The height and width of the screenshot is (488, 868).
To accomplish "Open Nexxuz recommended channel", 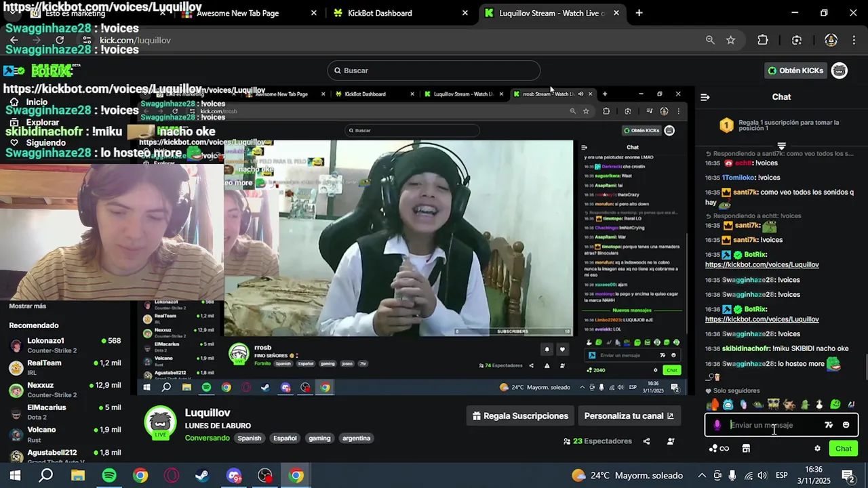I will pos(64,390).
